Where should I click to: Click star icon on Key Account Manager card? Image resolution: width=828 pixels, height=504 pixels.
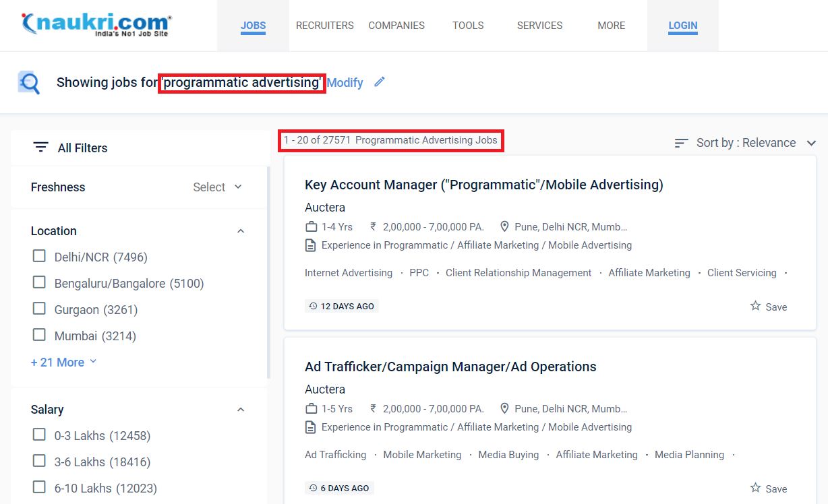(755, 306)
